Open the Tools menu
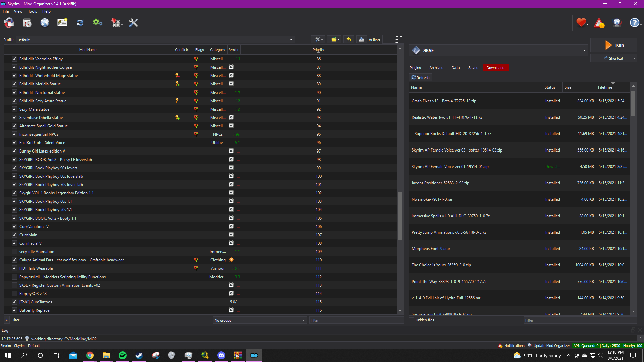This screenshot has height=362, width=644. (32, 11)
